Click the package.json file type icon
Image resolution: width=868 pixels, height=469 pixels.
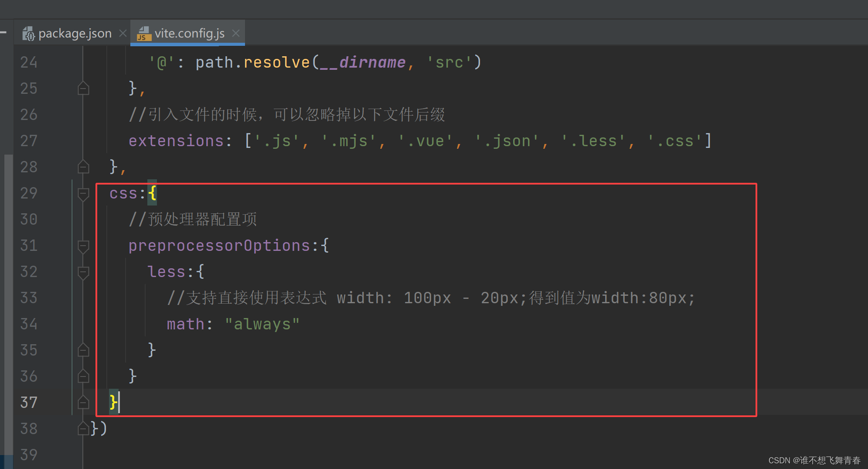(x=28, y=33)
